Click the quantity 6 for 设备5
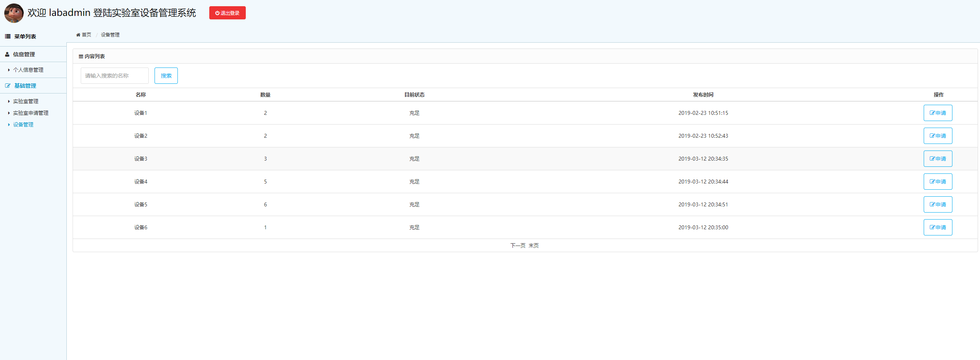This screenshot has width=980, height=360. point(265,204)
